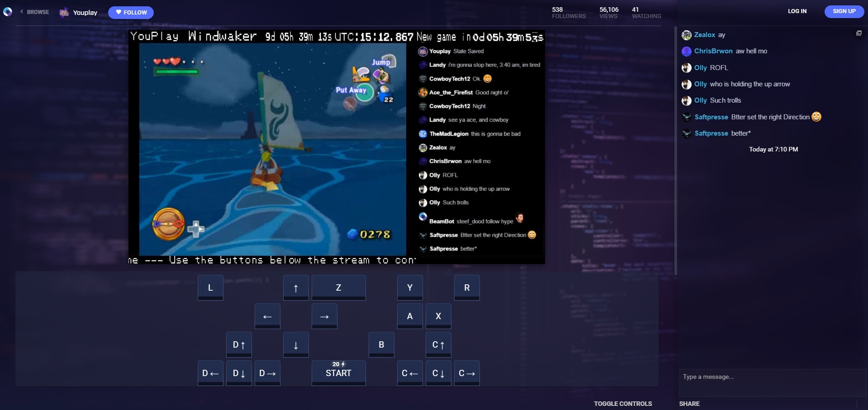Click the START button costing 20 sparks
Screen dimensions: 868x410
click(x=338, y=373)
